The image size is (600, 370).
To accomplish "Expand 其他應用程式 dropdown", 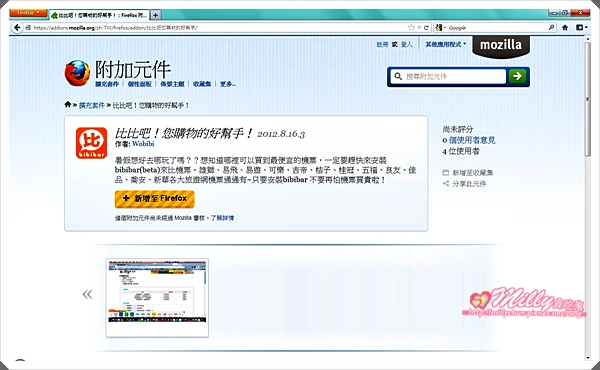I will pyautogui.click(x=446, y=44).
